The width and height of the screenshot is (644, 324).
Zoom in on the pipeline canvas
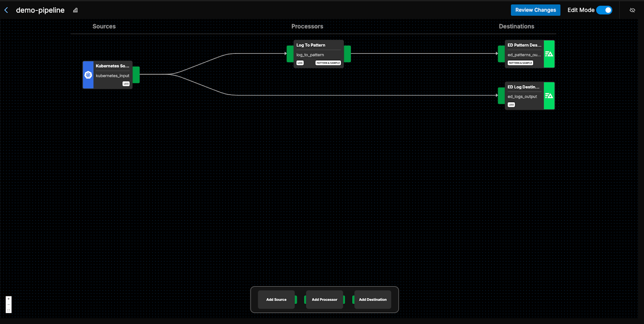coord(8,299)
